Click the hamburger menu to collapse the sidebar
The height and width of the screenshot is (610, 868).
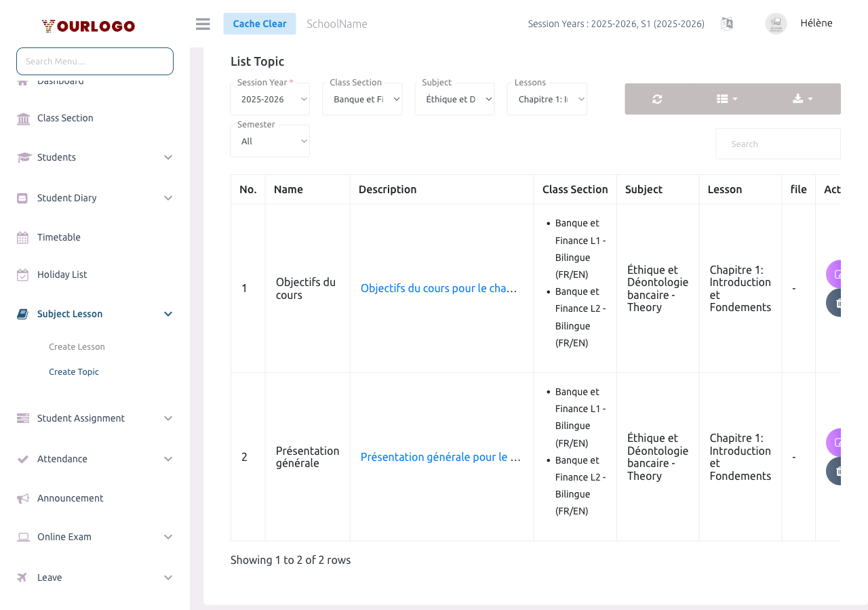[x=202, y=23]
